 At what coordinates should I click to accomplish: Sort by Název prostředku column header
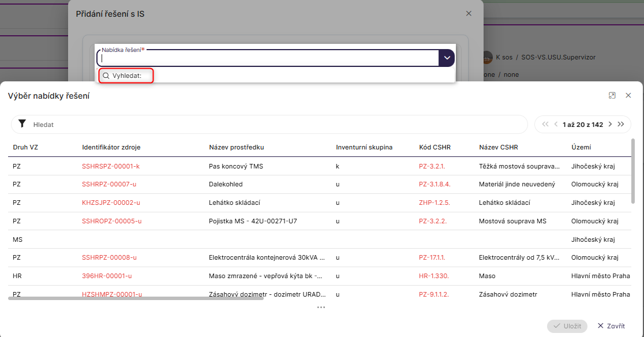click(x=236, y=147)
